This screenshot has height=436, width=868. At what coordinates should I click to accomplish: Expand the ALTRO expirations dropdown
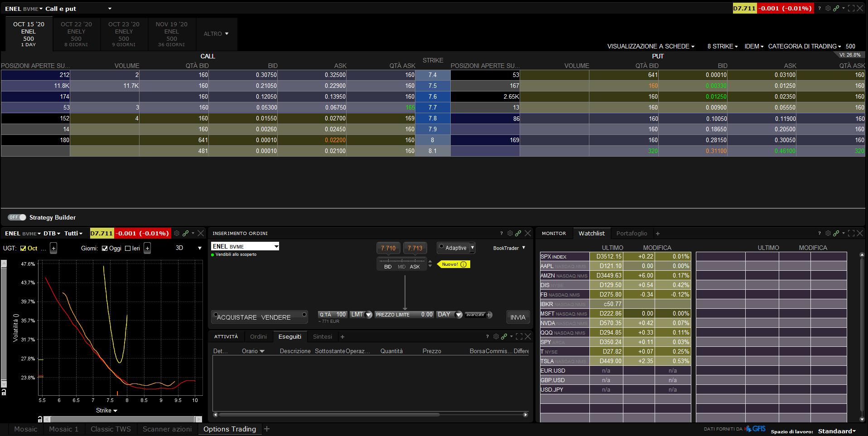pyautogui.click(x=216, y=34)
